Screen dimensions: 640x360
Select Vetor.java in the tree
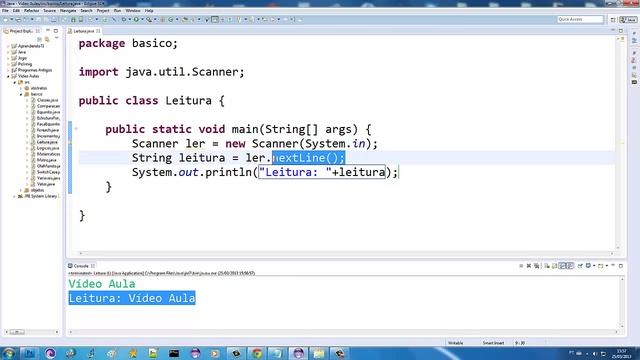(x=45, y=184)
